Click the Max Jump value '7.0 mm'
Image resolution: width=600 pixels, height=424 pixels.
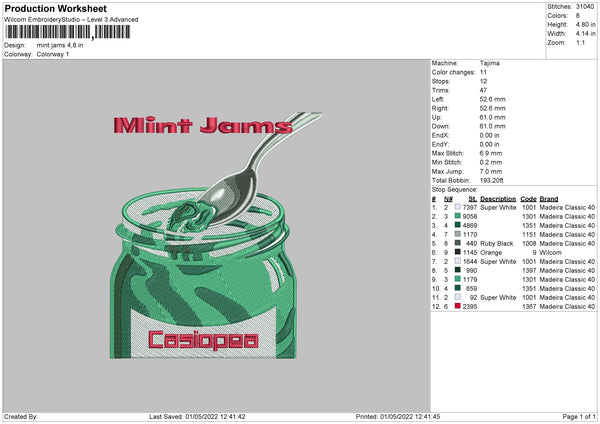pos(491,171)
